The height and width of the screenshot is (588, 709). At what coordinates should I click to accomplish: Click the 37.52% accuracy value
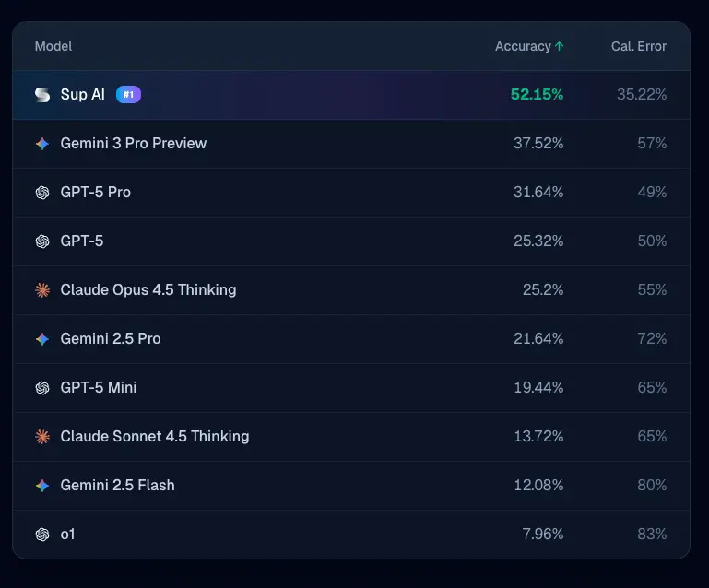pyautogui.click(x=538, y=143)
